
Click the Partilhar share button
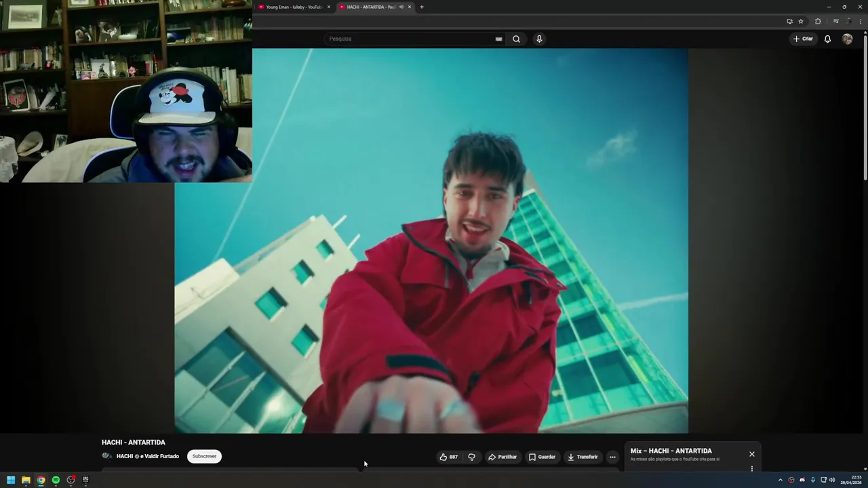point(502,457)
